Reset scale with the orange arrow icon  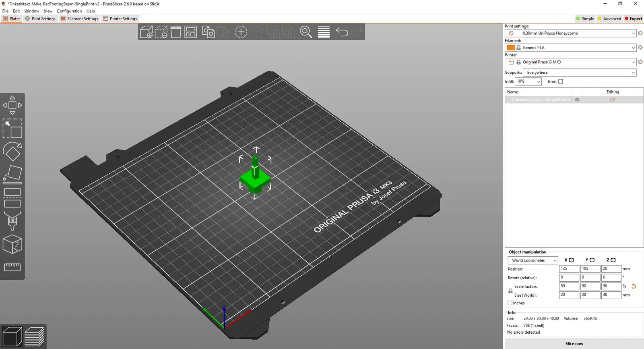point(634,286)
